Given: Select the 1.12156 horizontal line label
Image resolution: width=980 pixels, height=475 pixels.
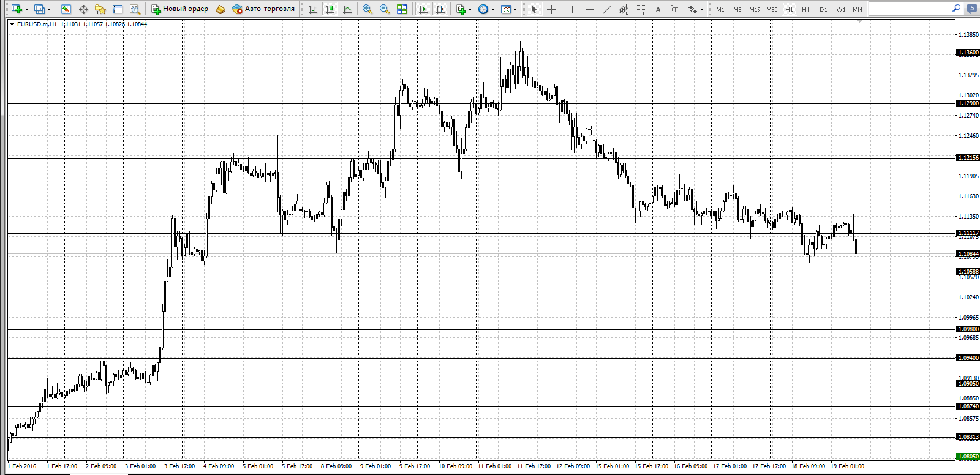Looking at the screenshot, I should click(968, 158).
